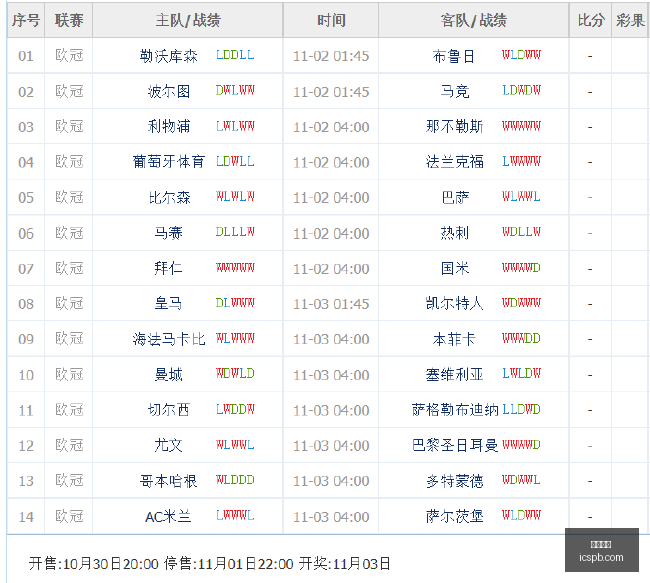650x583 pixels.
Task: Click home team 勒沃库森 in row 01
Action: click(168, 56)
